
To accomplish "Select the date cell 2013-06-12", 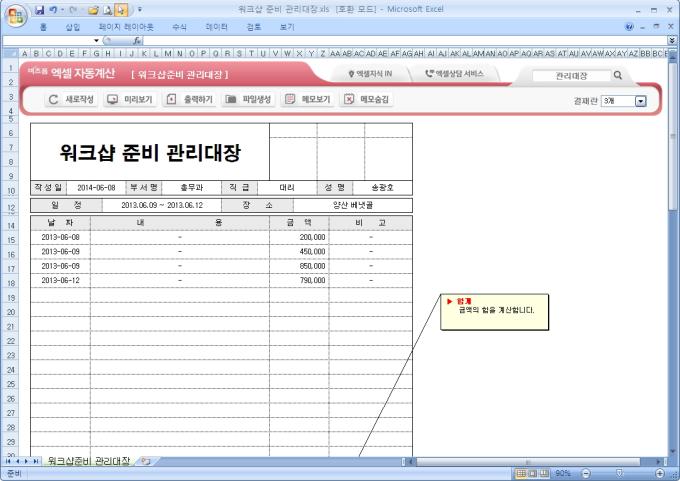I will (x=60, y=280).
